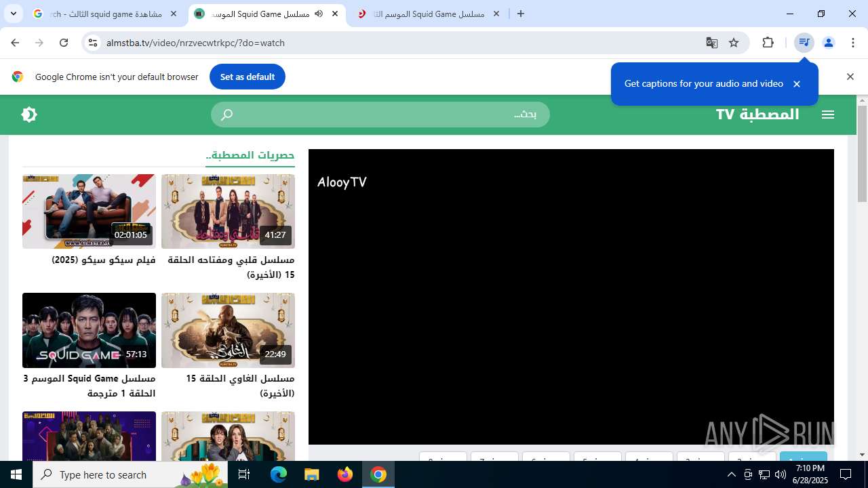Open media controls icon in toolbar

point(804,43)
